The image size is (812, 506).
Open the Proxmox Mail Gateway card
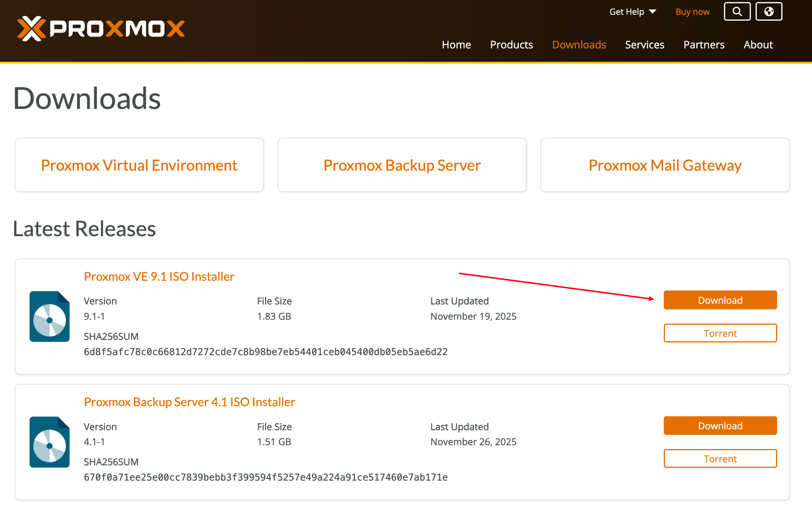(x=665, y=165)
